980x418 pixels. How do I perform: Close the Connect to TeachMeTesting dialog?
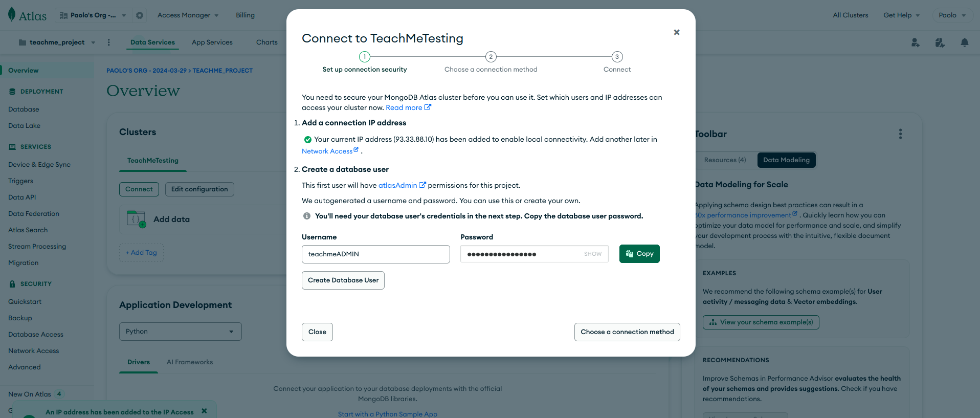[x=676, y=32]
